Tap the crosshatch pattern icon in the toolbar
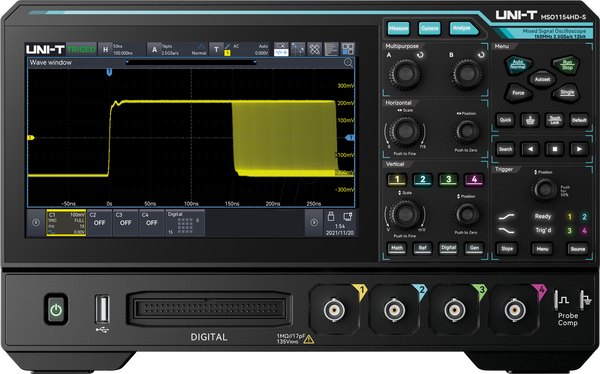Screen dimensions: 600x374 [x=315, y=49]
